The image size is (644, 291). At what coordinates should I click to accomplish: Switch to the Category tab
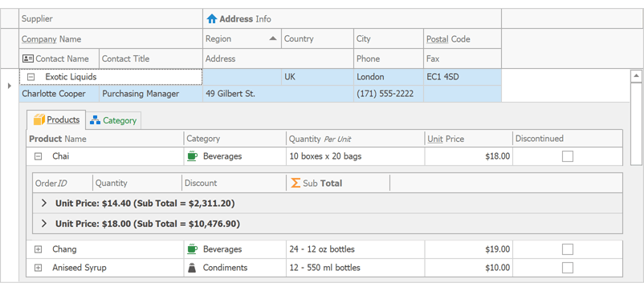pyautogui.click(x=113, y=120)
